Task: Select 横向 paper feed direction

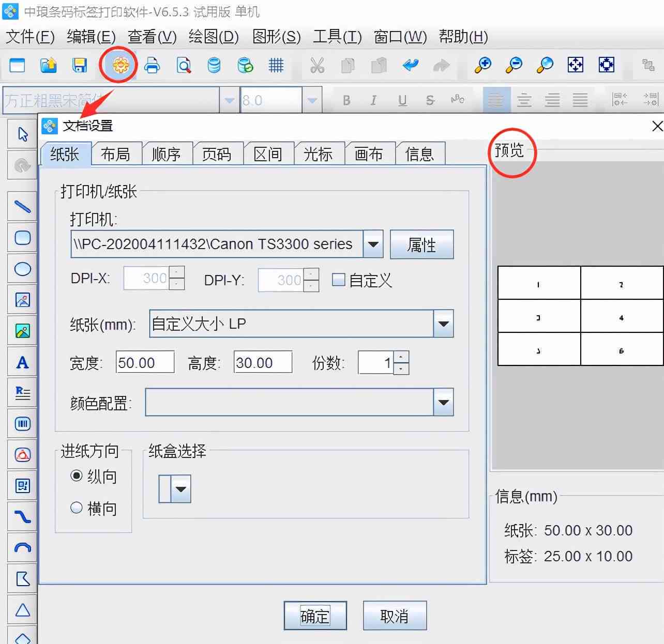Action: tap(77, 508)
